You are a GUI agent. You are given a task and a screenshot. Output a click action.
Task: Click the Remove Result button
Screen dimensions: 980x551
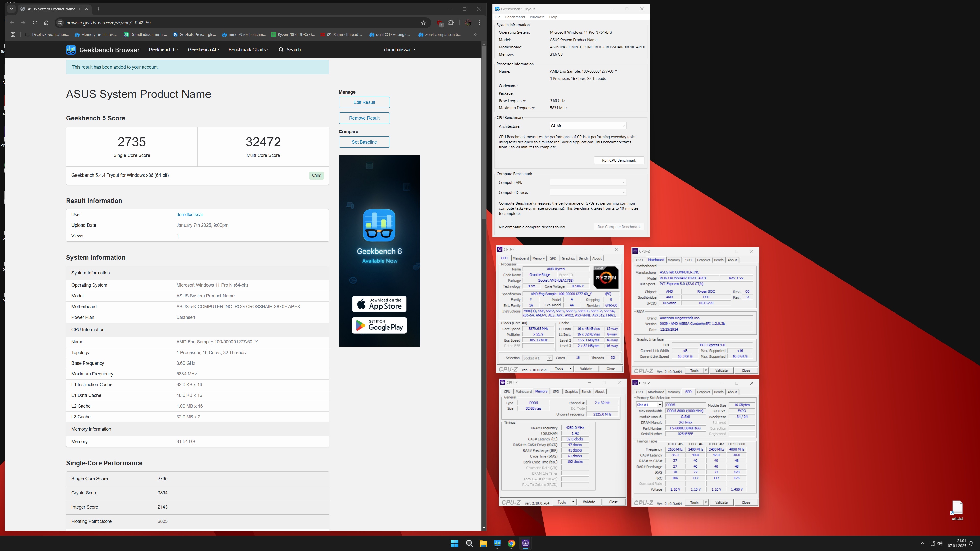coord(364,118)
